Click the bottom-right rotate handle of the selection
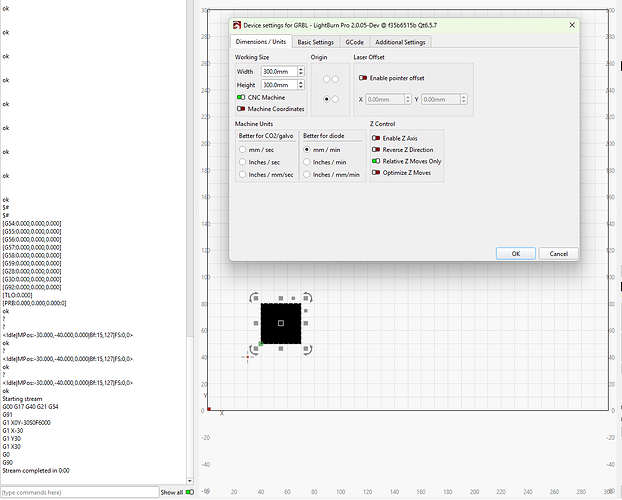The image size is (622, 500). 307,351
